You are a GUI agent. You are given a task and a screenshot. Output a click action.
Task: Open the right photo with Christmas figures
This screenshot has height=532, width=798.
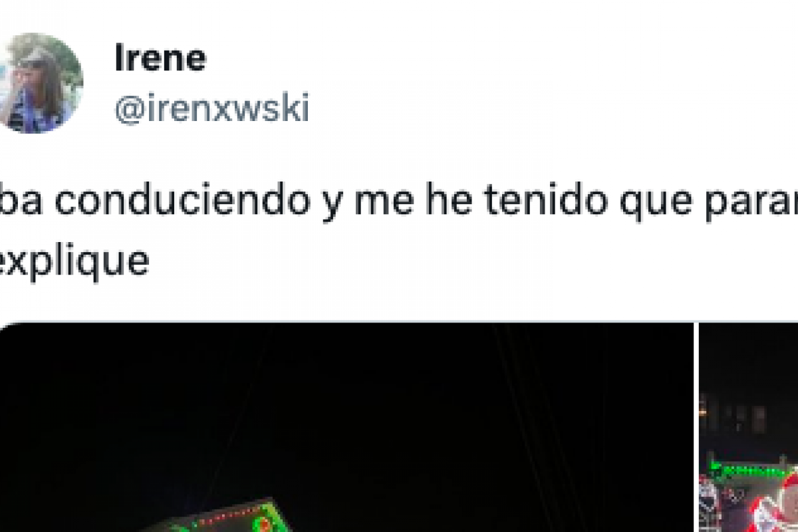pyautogui.click(x=748, y=427)
